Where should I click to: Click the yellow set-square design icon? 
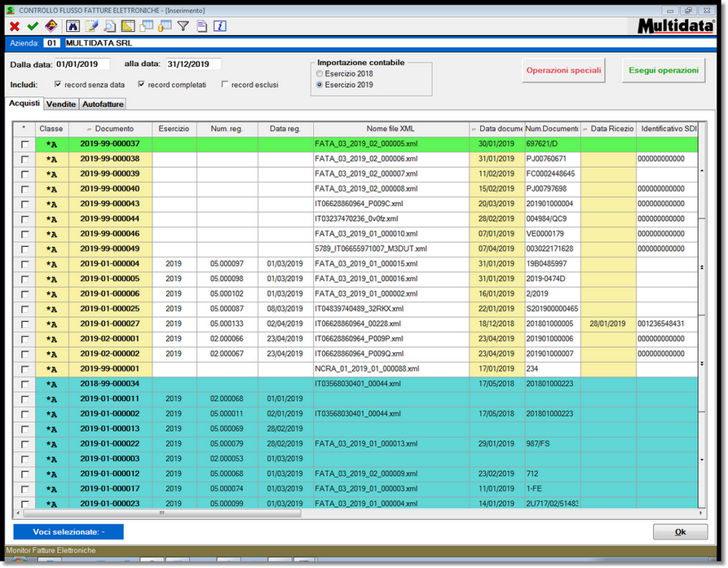point(128,26)
